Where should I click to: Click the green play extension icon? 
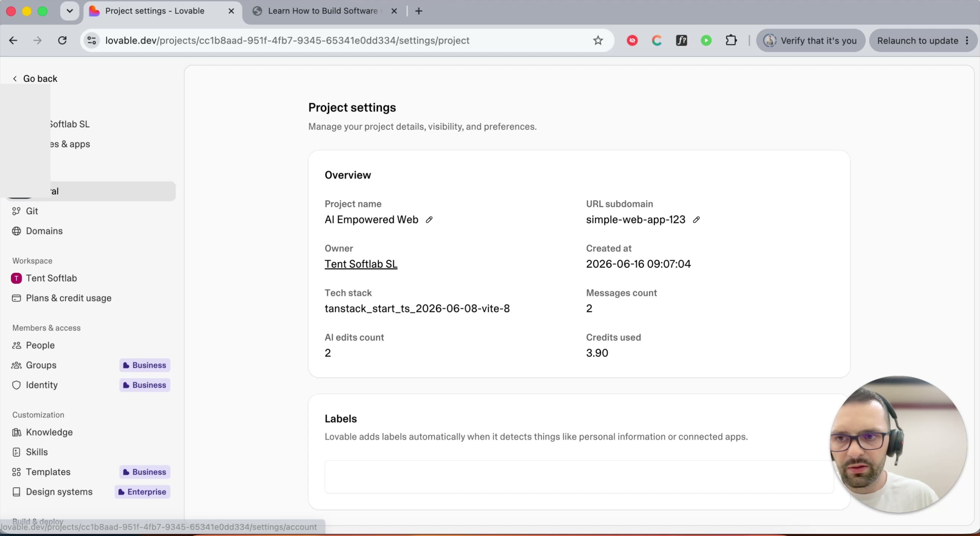(706, 40)
